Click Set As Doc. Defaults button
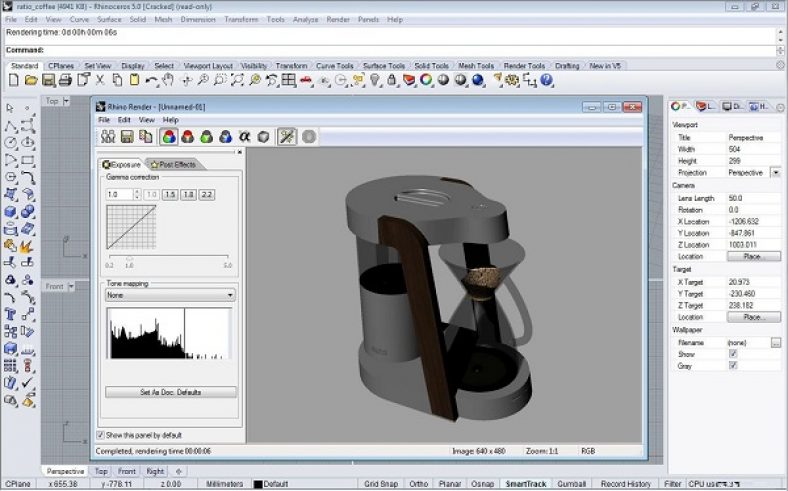 click(x=171, y=392)
